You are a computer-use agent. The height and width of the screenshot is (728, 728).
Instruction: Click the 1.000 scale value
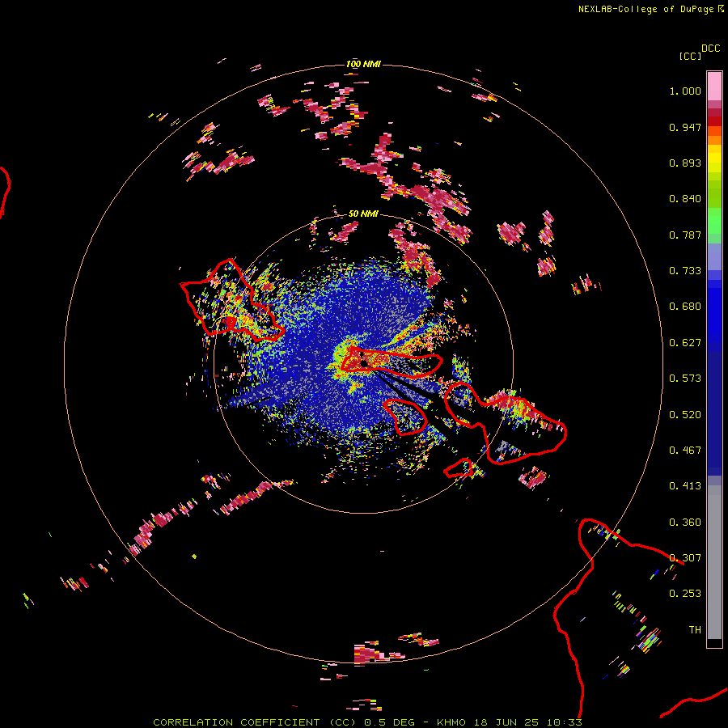(685, 91)
